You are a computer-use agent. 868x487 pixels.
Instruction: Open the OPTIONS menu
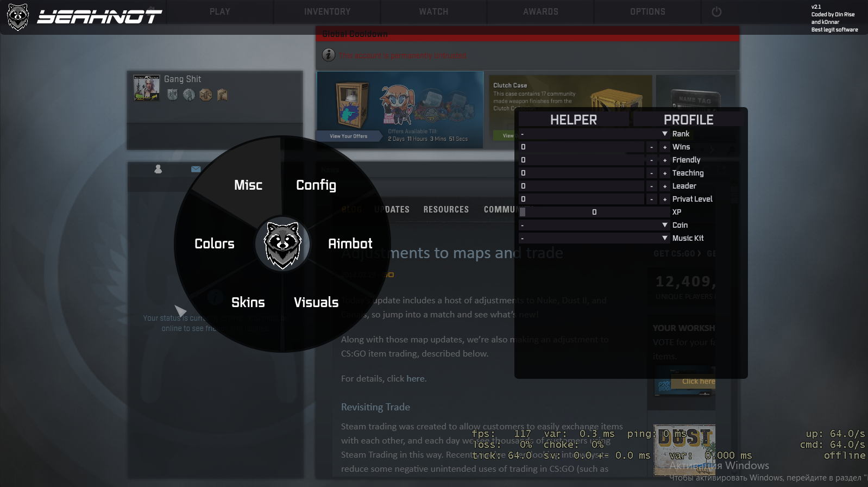pyautogui.click(x=647, y=11)
